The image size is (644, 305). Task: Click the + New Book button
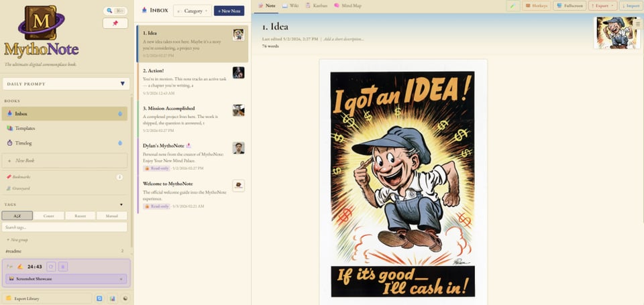click(x=64, y=160)
